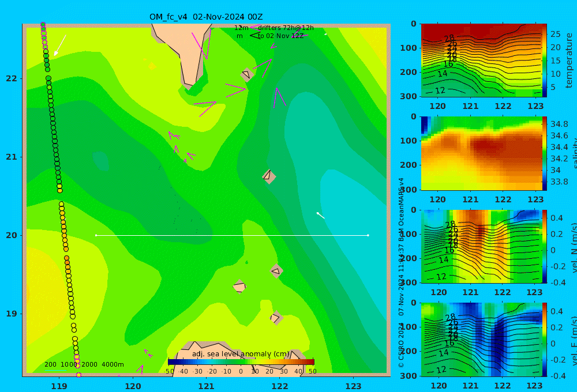This screenshot has height=392, width=577.
Task: Click the 'vel. N (m/s)' axis label
Action: pos(574,247)
